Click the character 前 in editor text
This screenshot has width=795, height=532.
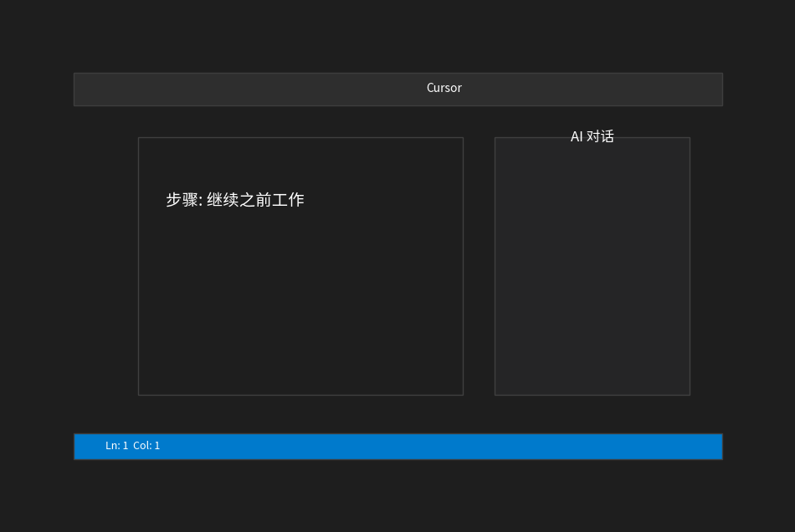pyautogui.click(x=263, y=200)
